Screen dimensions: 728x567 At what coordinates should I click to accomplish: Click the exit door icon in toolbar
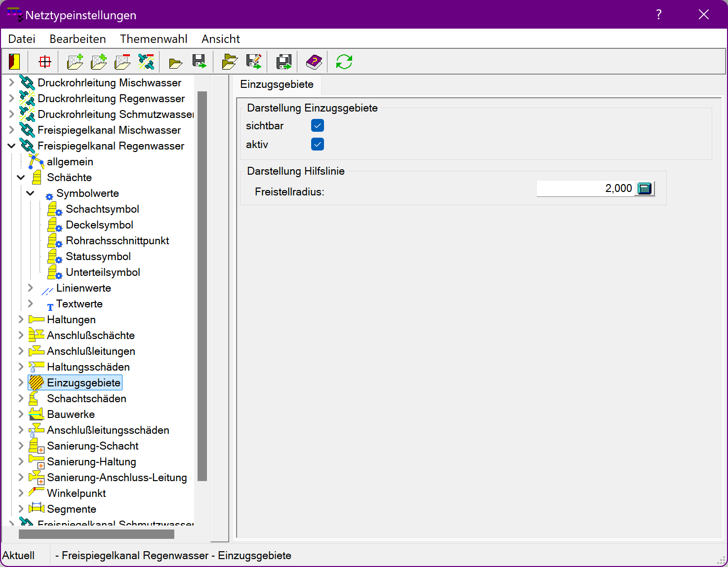[x=14, y=62]
